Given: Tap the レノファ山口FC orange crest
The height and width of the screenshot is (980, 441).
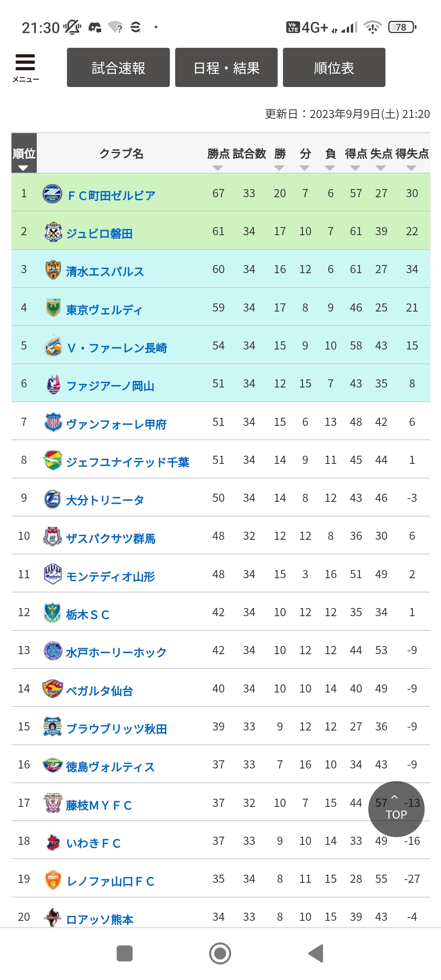Looking at the screenshot, I should click(x=53, y=880).
